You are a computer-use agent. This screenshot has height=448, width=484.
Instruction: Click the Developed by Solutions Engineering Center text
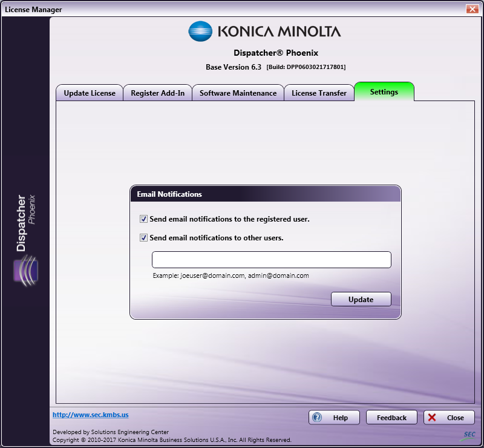point(111,432)
